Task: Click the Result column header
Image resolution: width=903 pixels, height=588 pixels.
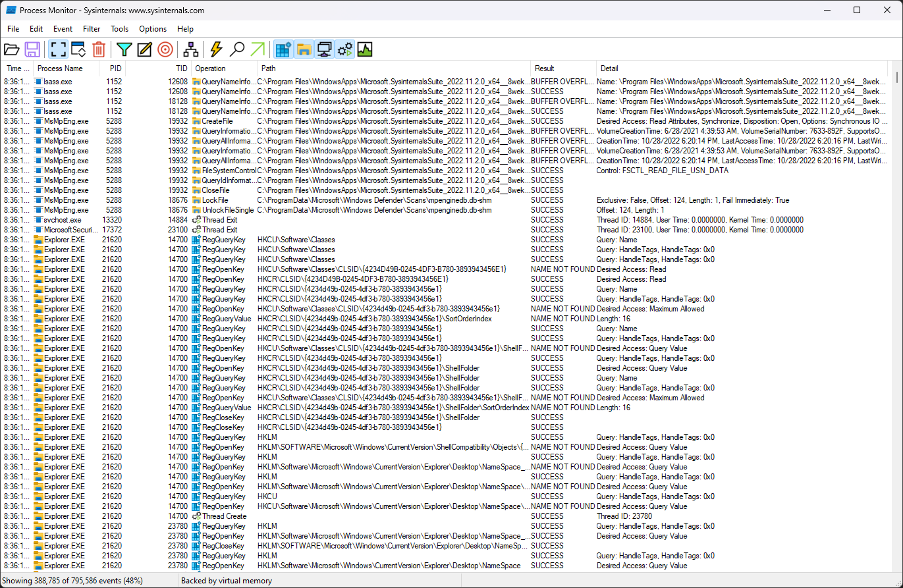Action: [x=563, y=68]
